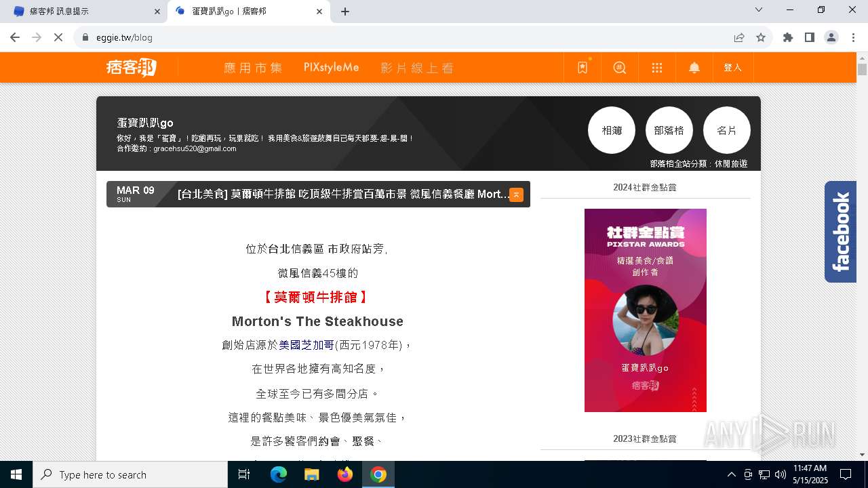
Task: Click the page vertical scrollbar thumb
Action: [862, 70]
